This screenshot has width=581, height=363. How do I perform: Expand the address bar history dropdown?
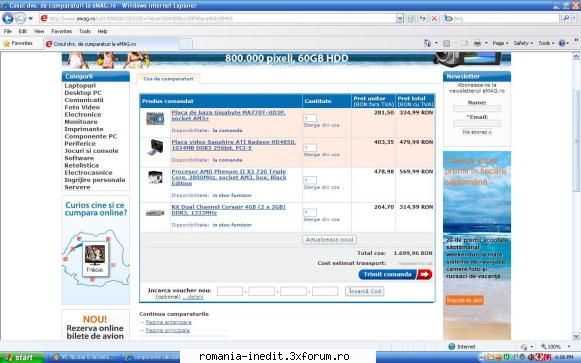[399, 18]
